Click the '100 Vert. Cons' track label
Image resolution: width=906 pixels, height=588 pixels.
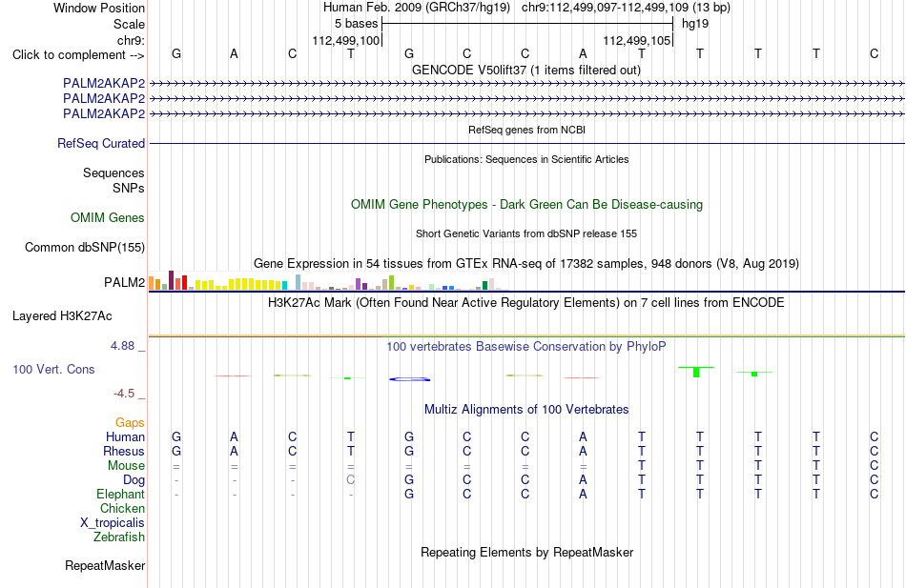click(53, 369)
